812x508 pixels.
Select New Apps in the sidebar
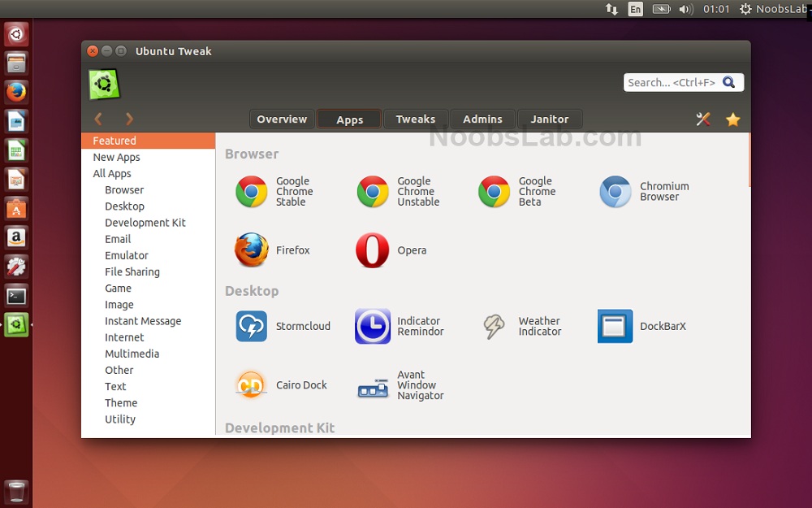[148, 157]
